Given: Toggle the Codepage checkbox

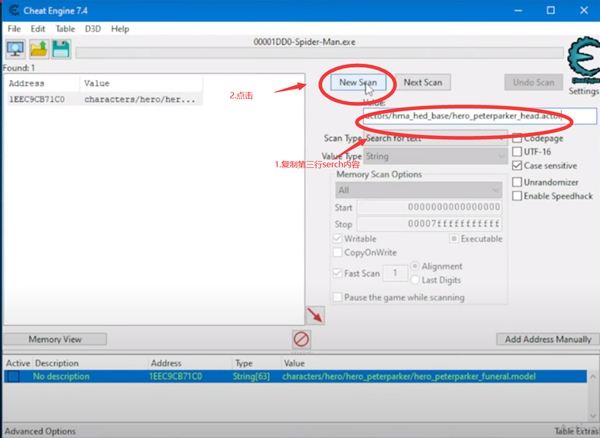Looking at the screenshot, I should 517,138.
